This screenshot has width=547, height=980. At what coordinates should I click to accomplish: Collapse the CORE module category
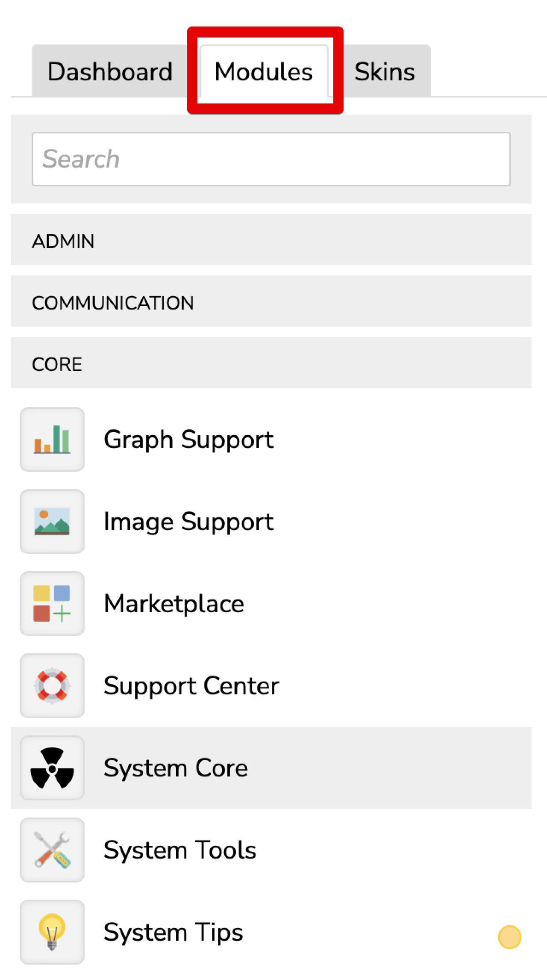point(271,364)
